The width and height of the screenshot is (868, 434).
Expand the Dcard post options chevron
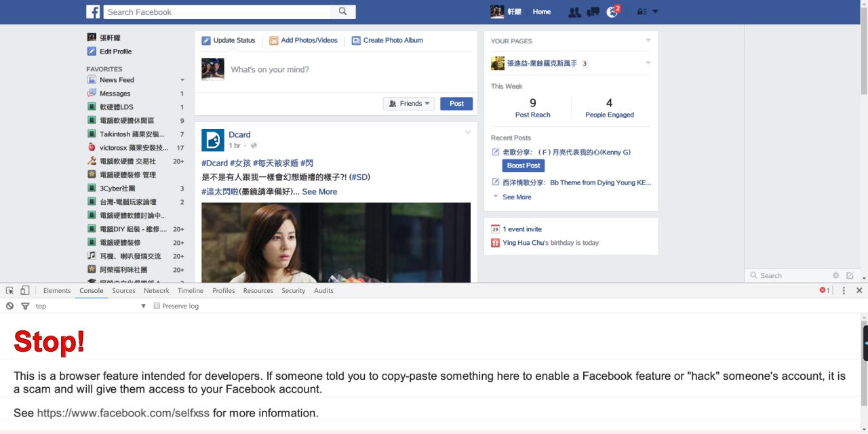tap(467, 132)
